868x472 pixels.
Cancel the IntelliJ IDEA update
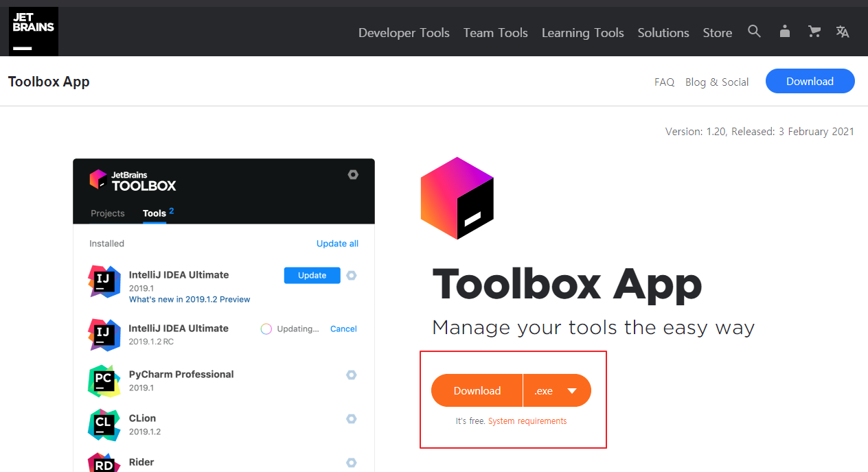[x=343, y=329]
